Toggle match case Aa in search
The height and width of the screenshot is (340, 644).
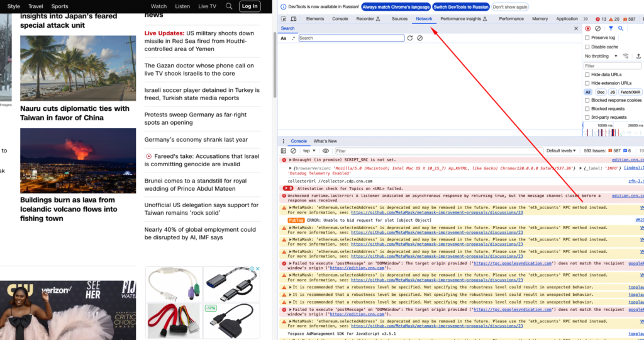pos(284,38)
